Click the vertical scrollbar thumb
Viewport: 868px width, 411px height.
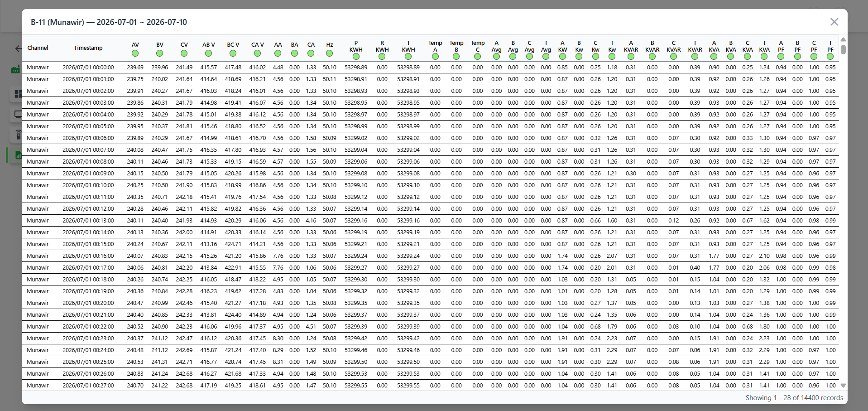(843, 49)
